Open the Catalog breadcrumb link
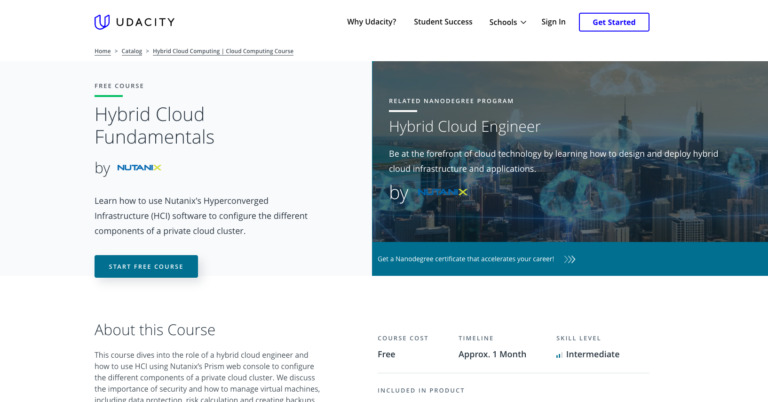The width and height of the screenshot is (768, 402). click(131, 51)
